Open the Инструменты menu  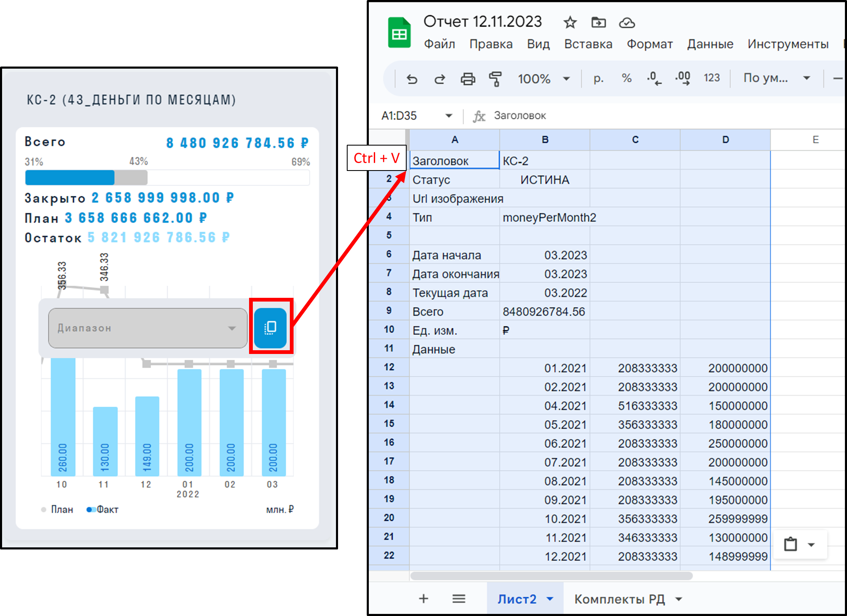coord(788,44)
